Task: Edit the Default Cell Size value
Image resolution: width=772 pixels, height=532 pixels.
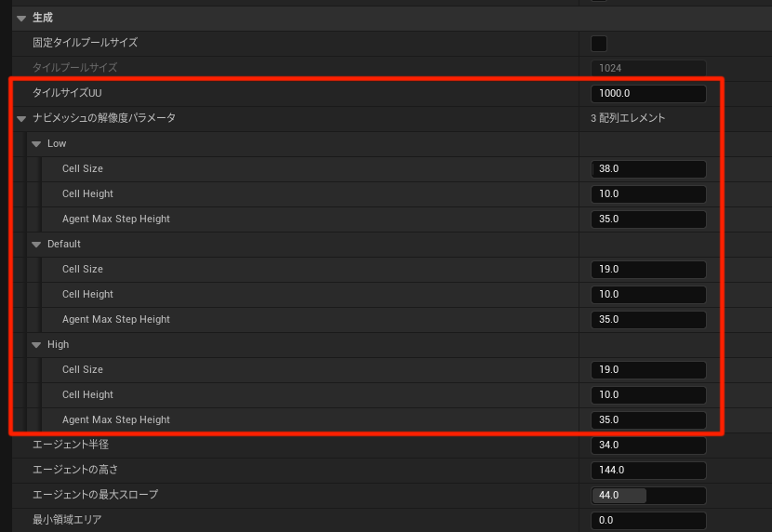Action: (x=647, y=269)
